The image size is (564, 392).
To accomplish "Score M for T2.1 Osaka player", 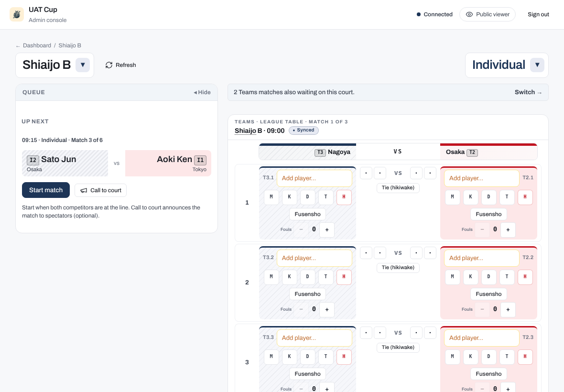I will coord(453,197).
